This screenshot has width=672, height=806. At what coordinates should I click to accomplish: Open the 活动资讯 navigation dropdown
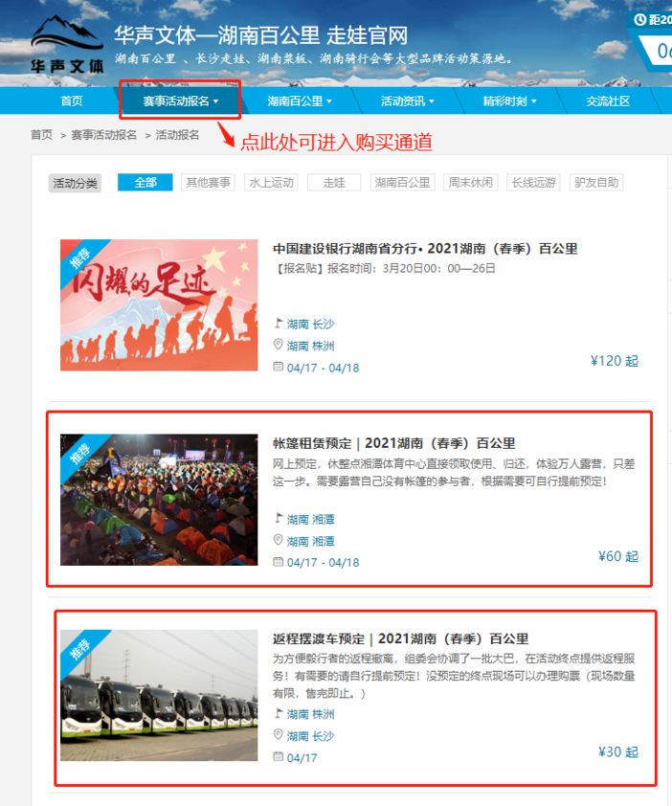click(407, 101)
